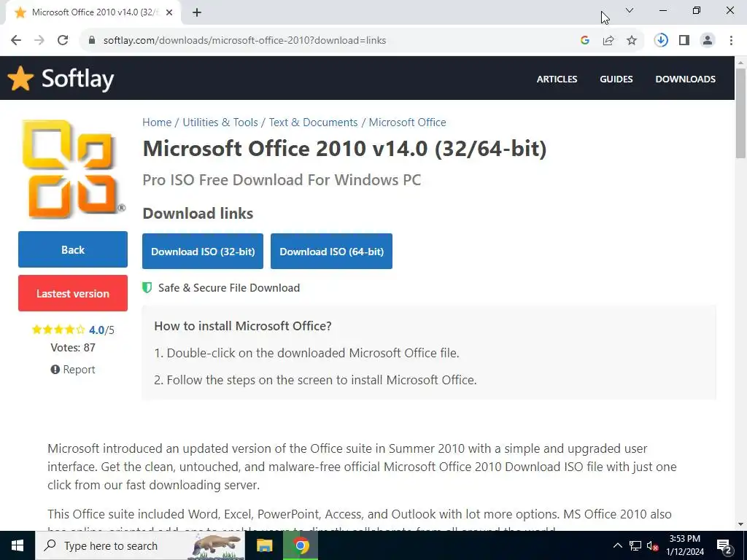Toggle the Chrome side panel icon
Screen dimensions: 747x560
(x=684, y=40)
